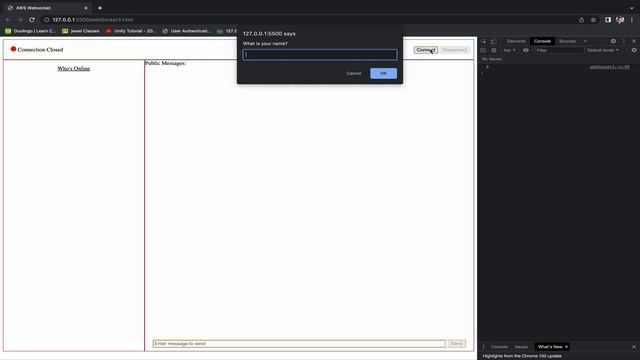Viewport: 640px width, 360px height.
Task: Close the DevTools drawer
Action: click(x=634, y=347)
